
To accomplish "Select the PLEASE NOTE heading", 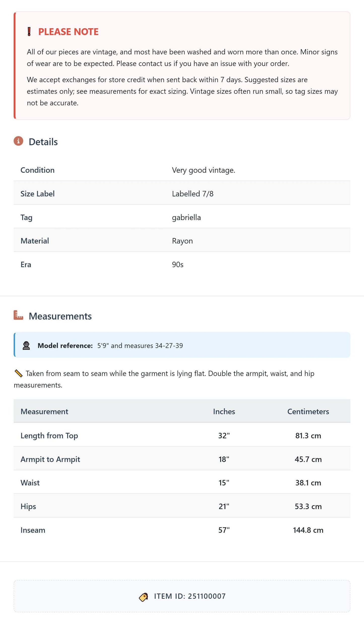I will (x=68, y=32).
